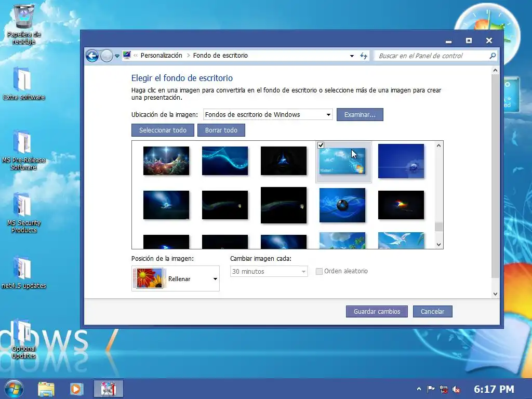Click the wallpaper list scrollbar thumb
Image resolution: width=532 pixels, height=399 pixels.
click(x=438, y=227)
